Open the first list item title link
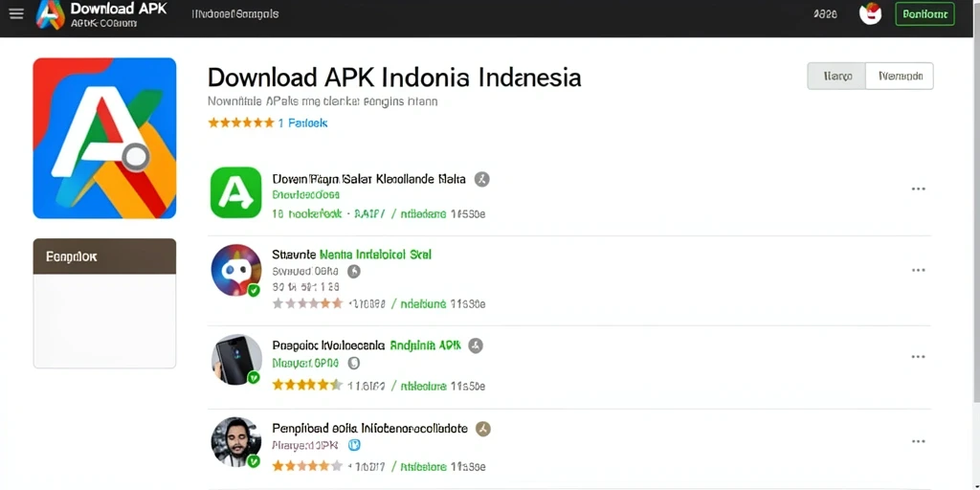Image resolution: width=980 pixels, height=490 pixels. (368, 179)
